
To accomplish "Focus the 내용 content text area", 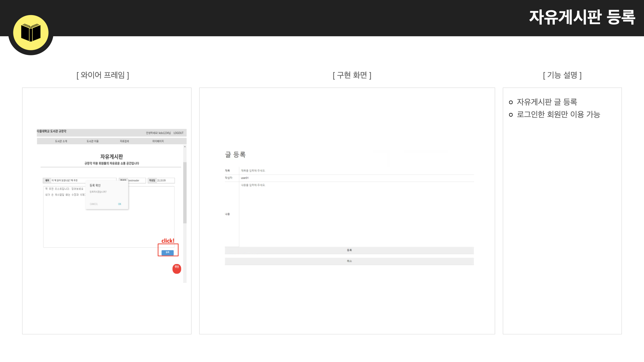I will point(357,214).
